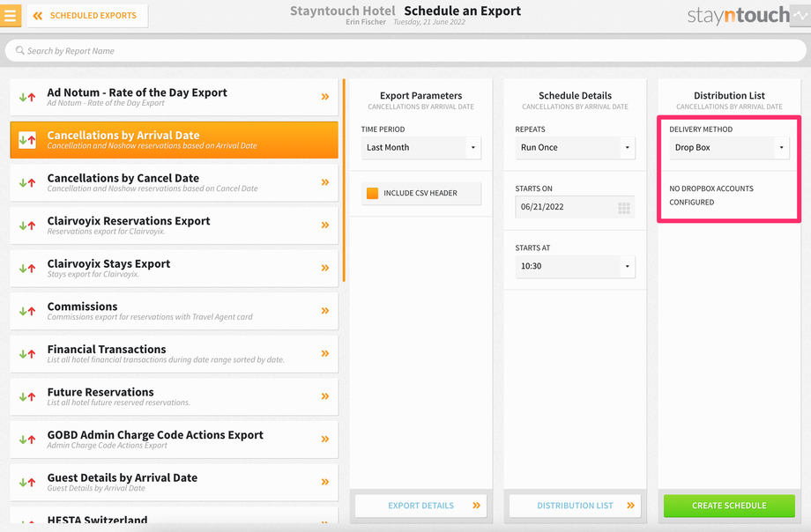The height and width of the screenshot is (532, 811).
Task: Select Future Reservations report title
Action: pyautogui.click(x=100, y=393)
